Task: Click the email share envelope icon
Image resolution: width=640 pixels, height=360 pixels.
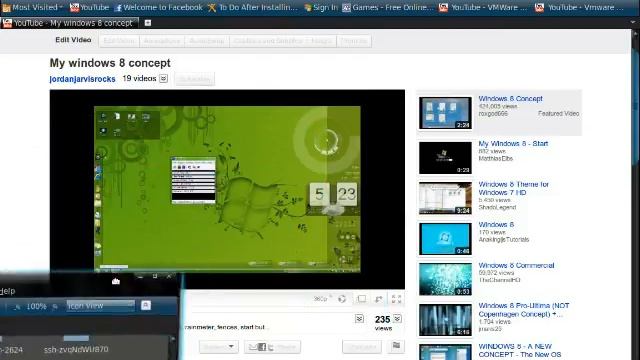Action: (x=253, y=347)
